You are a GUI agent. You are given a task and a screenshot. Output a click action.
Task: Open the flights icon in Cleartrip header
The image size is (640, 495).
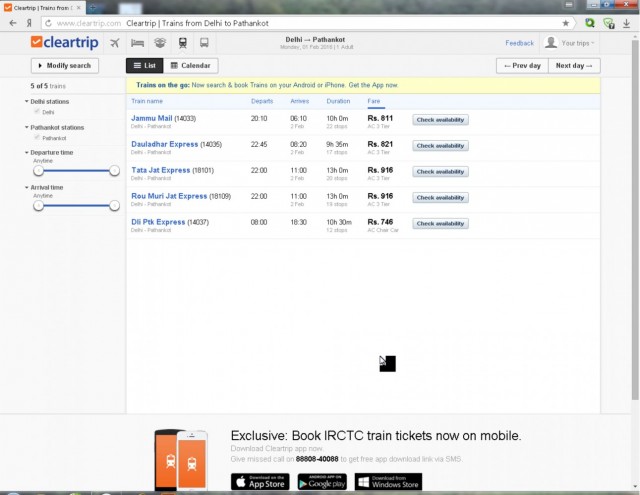115,43
